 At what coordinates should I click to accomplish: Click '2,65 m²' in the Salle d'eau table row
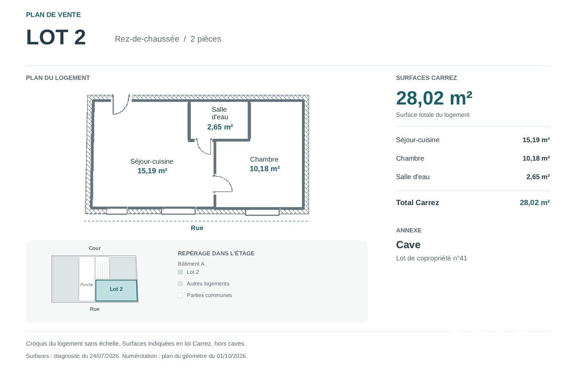pyautogui.click(x=538, y=177)
